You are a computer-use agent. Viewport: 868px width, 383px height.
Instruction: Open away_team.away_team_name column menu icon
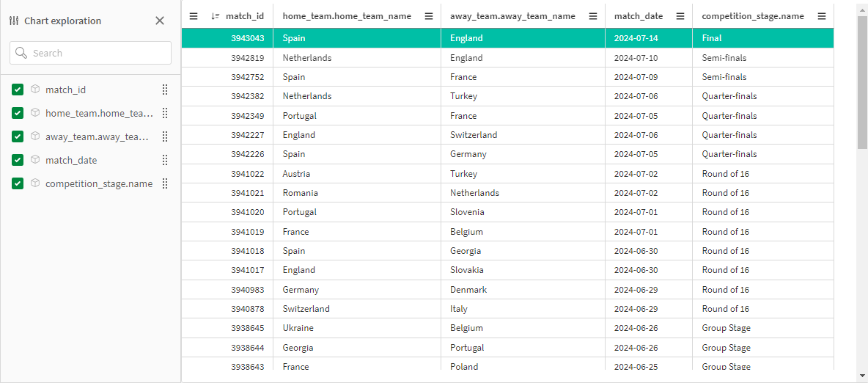(593, 16)
